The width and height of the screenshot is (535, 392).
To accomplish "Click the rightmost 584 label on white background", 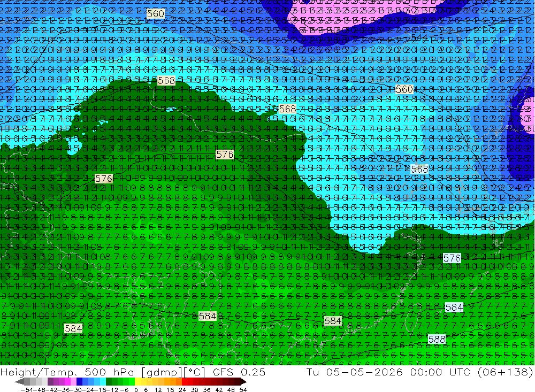I will [x=454, y=308].
